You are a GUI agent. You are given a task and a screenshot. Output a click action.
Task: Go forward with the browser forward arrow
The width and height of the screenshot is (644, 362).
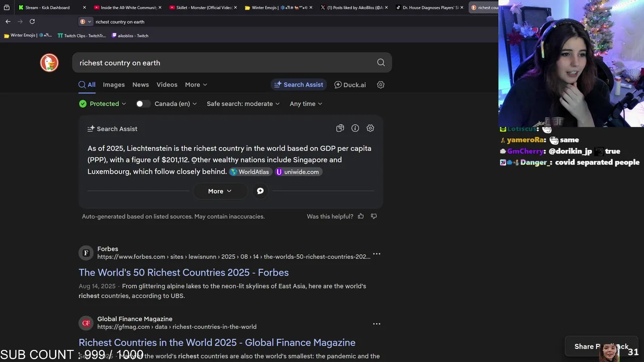tap(20, 21)
